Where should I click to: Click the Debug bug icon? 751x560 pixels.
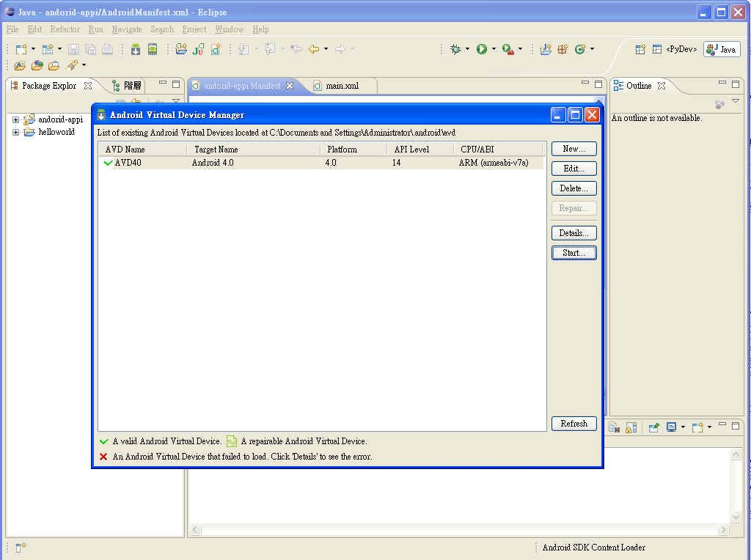(x=455, y=49)
